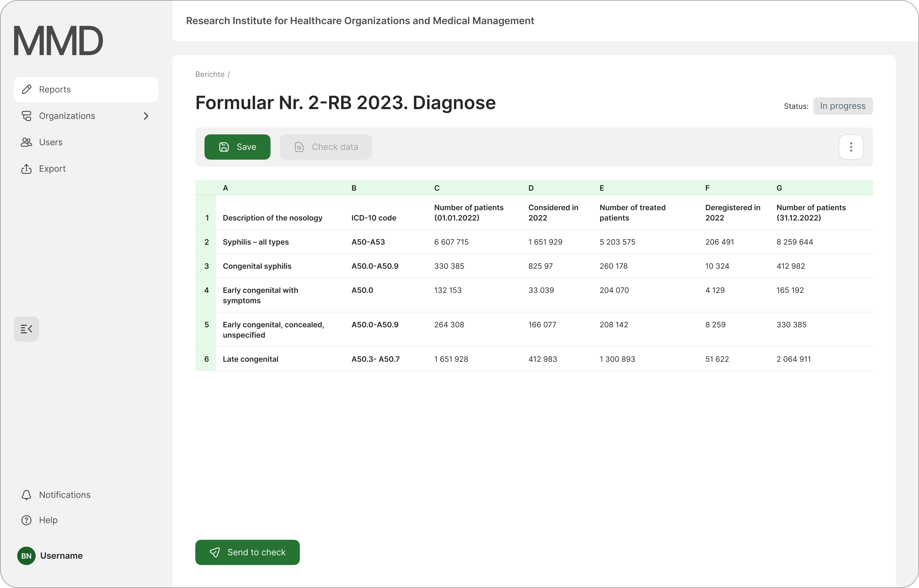Click the In progress status badge
The image size is (919, 588).
click(x=842, y=106)
